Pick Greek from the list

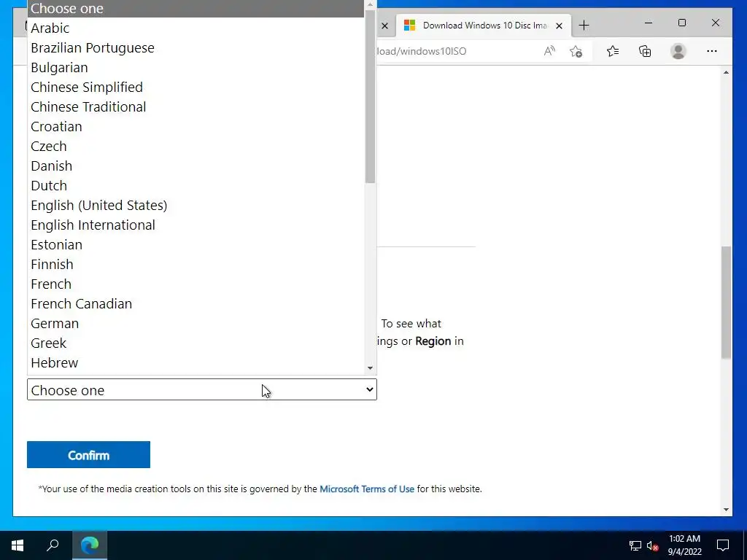tap(196, 343)
